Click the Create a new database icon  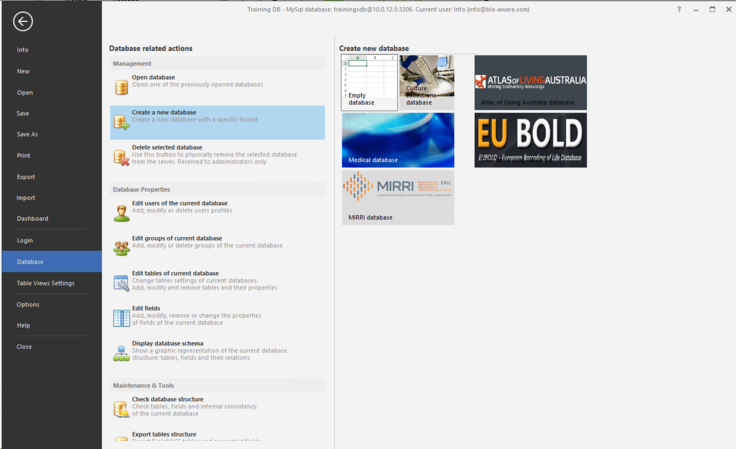[122, 122]
